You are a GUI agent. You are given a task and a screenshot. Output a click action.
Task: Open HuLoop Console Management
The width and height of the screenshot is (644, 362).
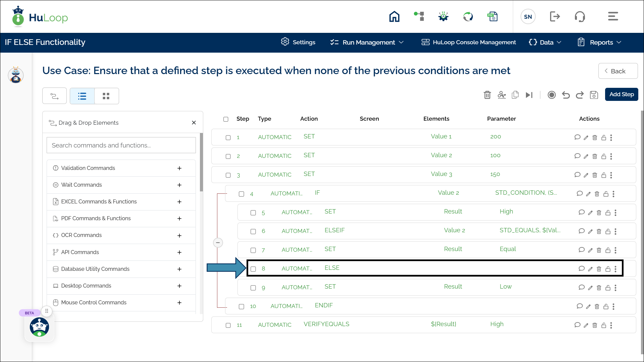[469, 43]
